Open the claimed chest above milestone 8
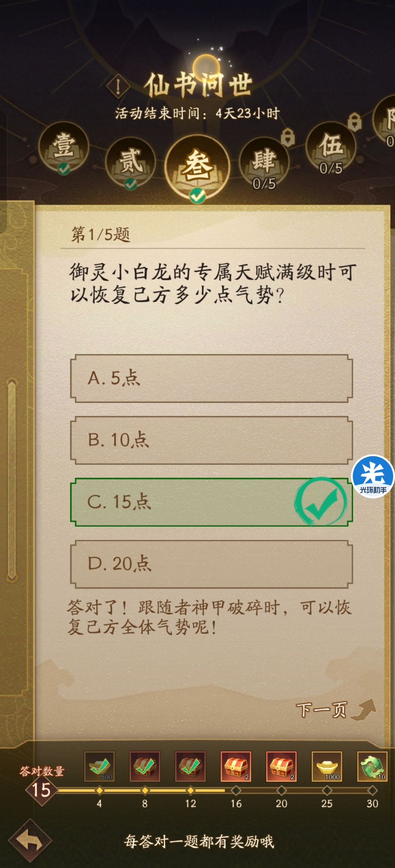The image size is (395, 868). (x=144, y=766)
